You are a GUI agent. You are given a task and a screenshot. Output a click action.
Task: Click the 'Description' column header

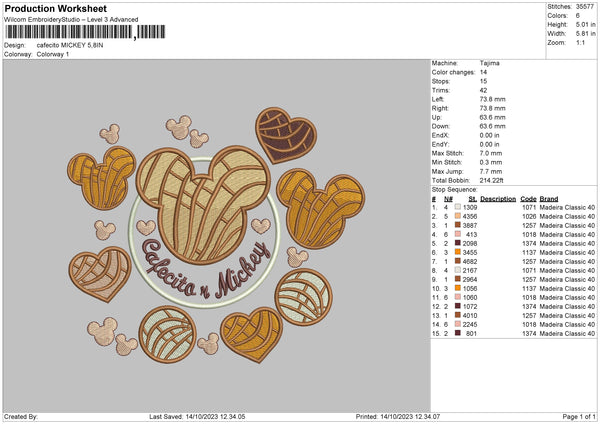click(x=498, y=199)
